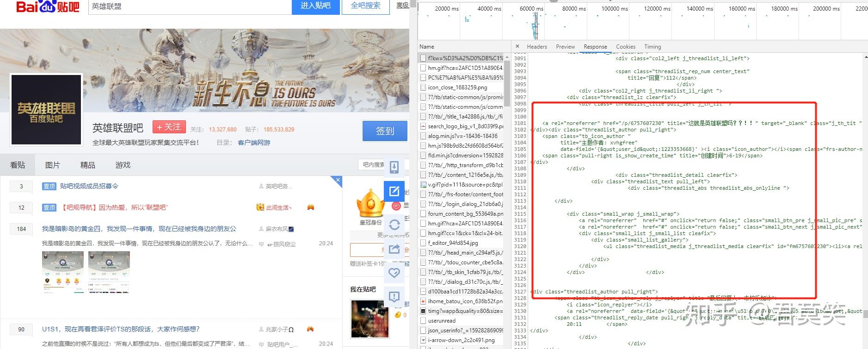Click first image thumbnail in 暗影岛 thread

click(x=63, y=273)
